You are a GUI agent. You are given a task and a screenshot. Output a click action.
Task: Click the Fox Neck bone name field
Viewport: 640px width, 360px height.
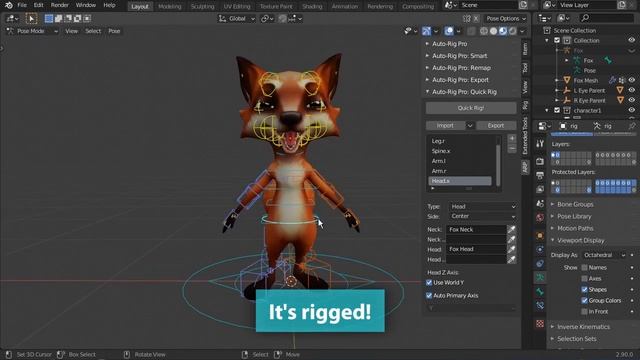[x=476, y=229]
